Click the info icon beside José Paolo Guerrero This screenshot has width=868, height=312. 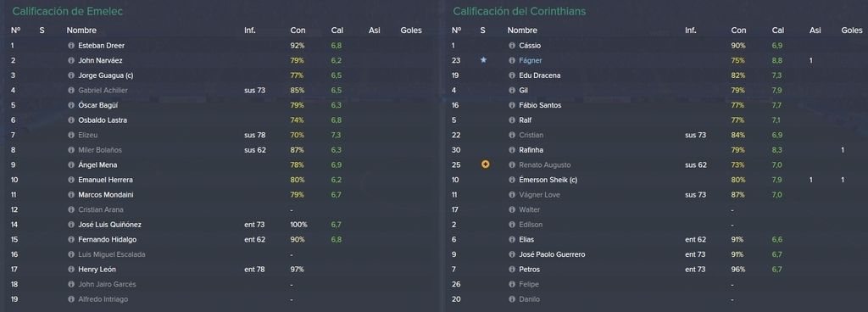(x=512, y=254)
